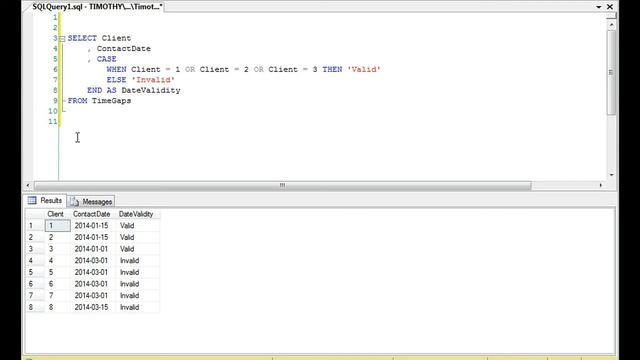The image size is (640, 360).
Task: Click the SELECT keyword on line 3
Action: pyautogui.click(x=82, y=38)
